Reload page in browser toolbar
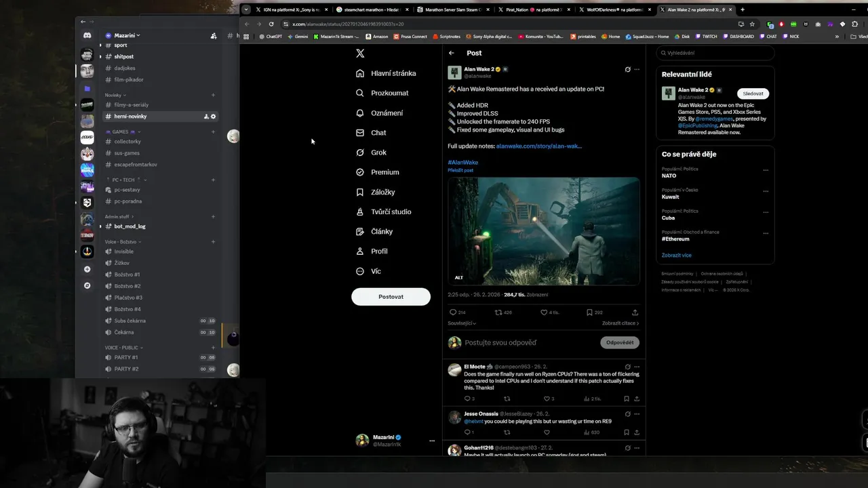 point(271,24)
